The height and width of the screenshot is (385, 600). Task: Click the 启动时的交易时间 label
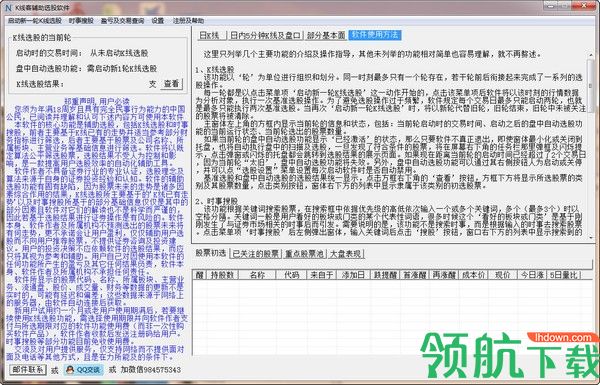[x=49, y=53]
